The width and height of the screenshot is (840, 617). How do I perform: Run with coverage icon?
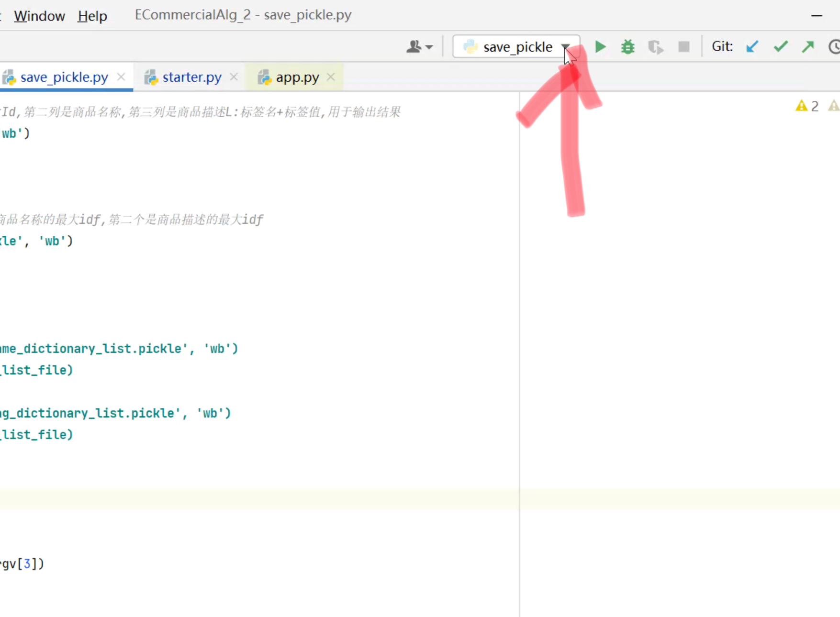(x=656, y=47)
